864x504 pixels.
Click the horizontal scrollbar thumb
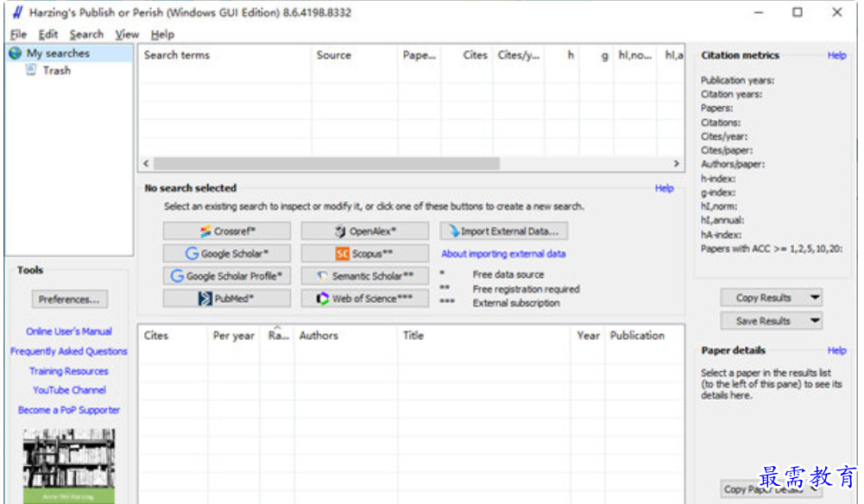pos(327,164)
